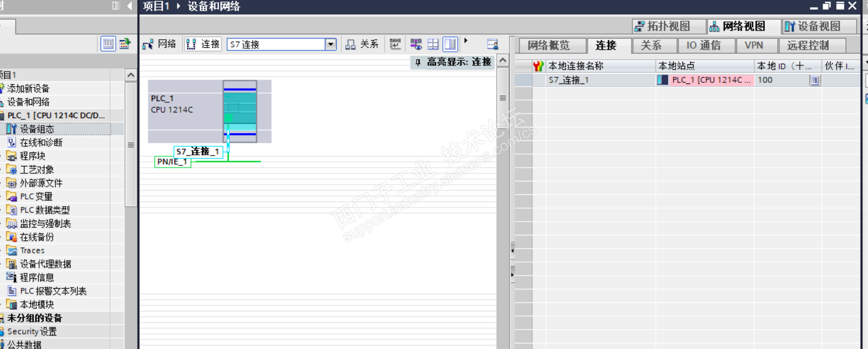Click the 关系 relations toolbar button

(x=362, y=44)
